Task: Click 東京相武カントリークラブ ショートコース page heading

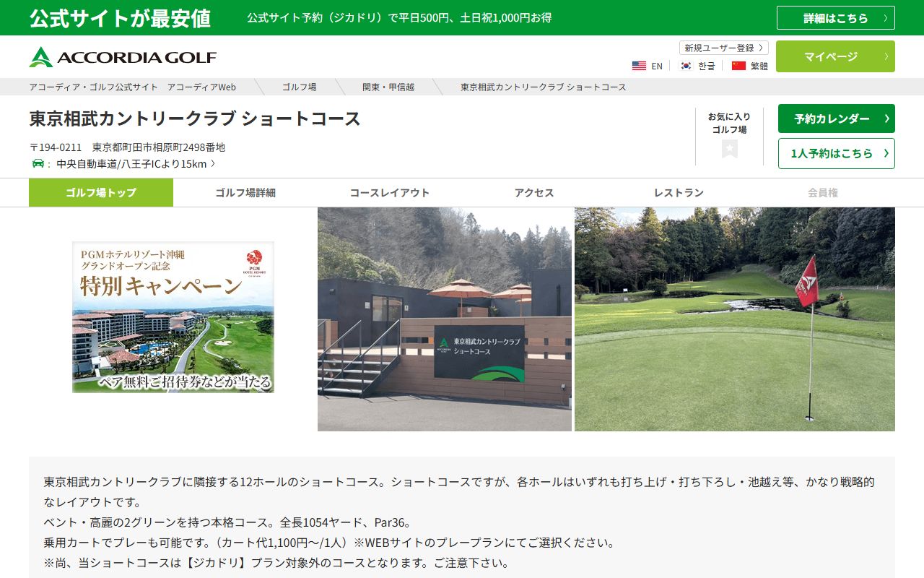Action: [195, 118]
